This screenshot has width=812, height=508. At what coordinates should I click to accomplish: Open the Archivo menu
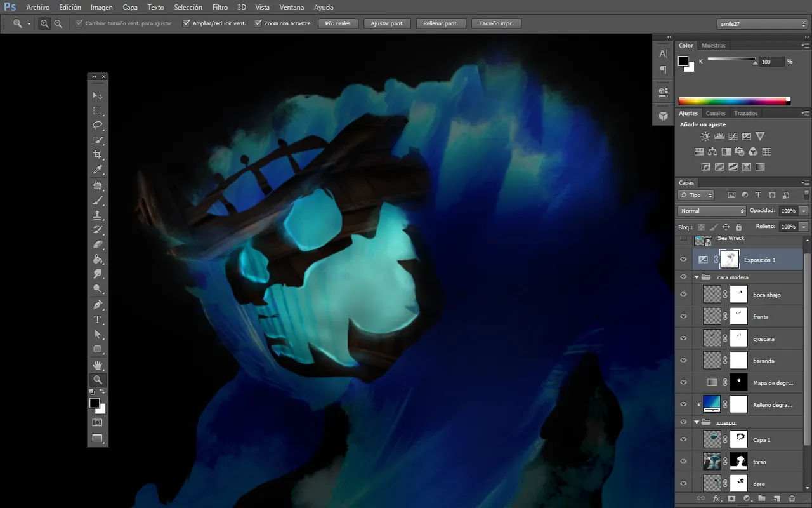click(x=38, y=8)
